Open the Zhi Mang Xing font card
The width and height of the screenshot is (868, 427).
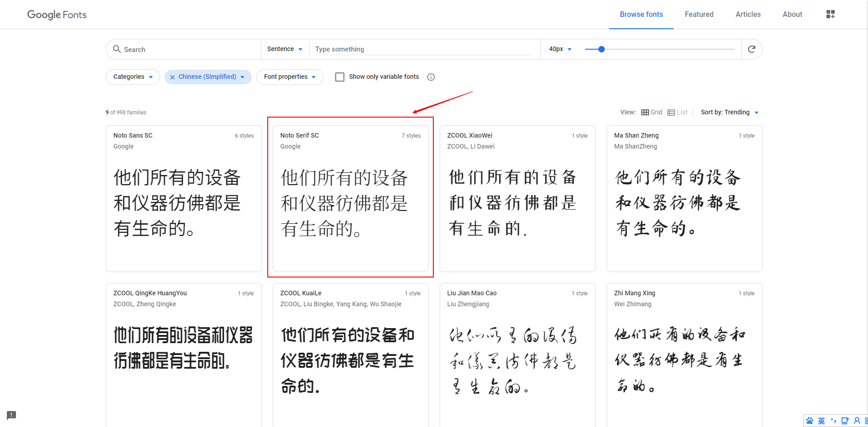point(685,355)
